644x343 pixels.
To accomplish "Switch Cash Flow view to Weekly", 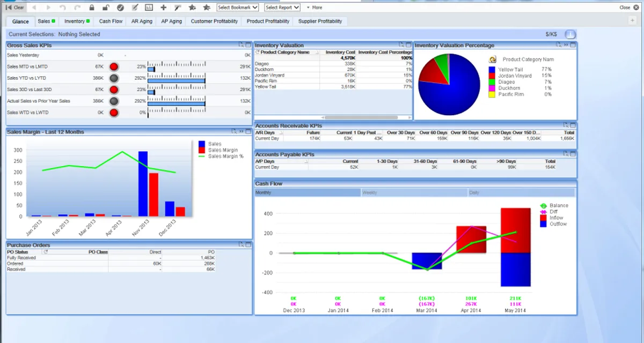I will [x=414, y=192].
